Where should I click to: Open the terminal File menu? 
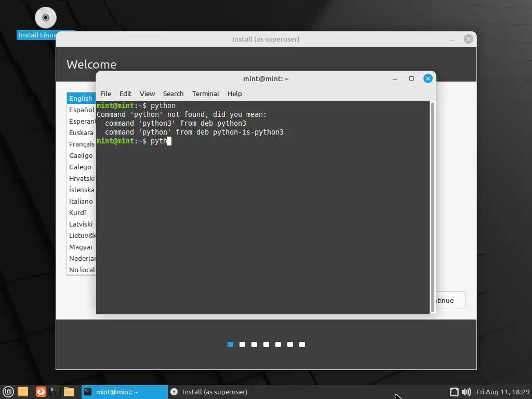[105, 94]
